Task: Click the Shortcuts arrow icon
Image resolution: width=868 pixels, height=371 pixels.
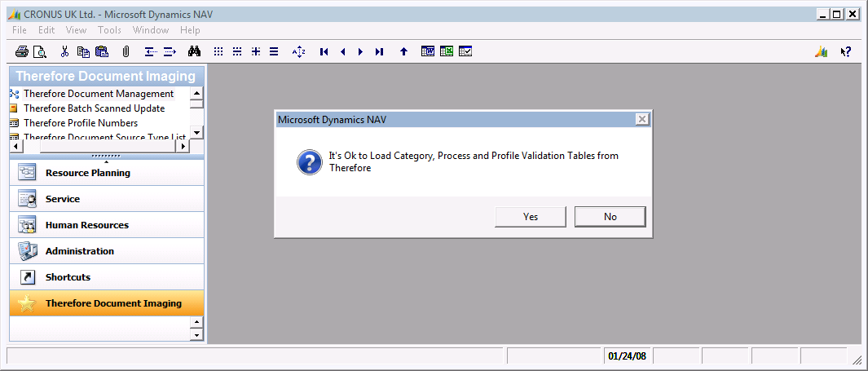Action: click(27, 277)
